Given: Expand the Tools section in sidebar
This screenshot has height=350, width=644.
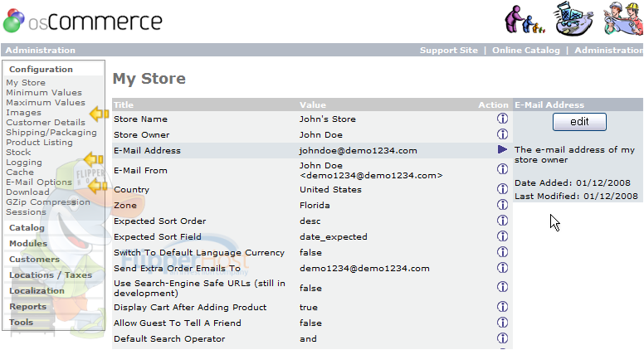Looking at the screenshot, I should tap(21, 322).
